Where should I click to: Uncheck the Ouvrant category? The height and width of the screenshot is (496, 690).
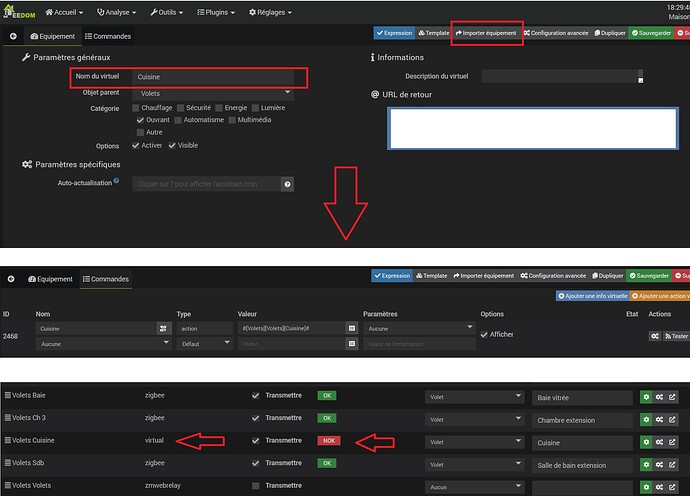140,120
